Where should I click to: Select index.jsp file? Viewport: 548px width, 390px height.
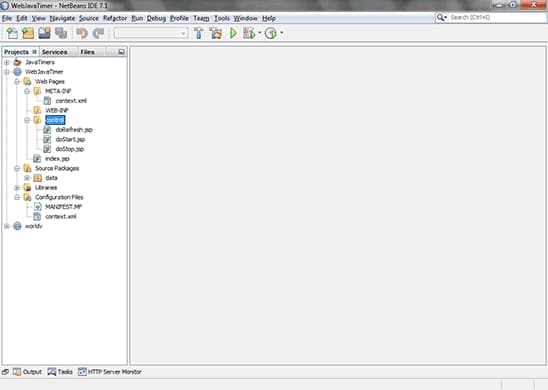pyautogui.click(x=57, y=159)
